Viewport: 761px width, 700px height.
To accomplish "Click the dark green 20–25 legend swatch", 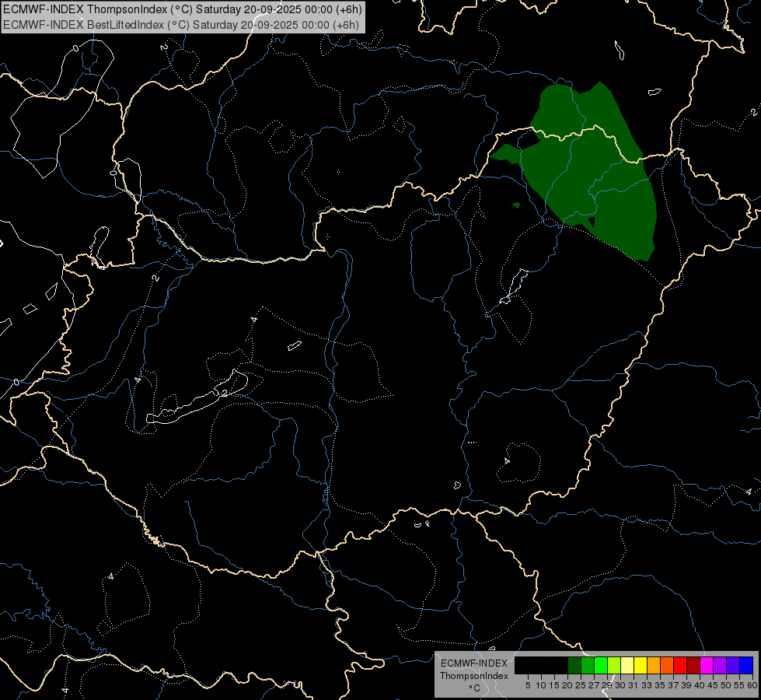I will point(574,665).
